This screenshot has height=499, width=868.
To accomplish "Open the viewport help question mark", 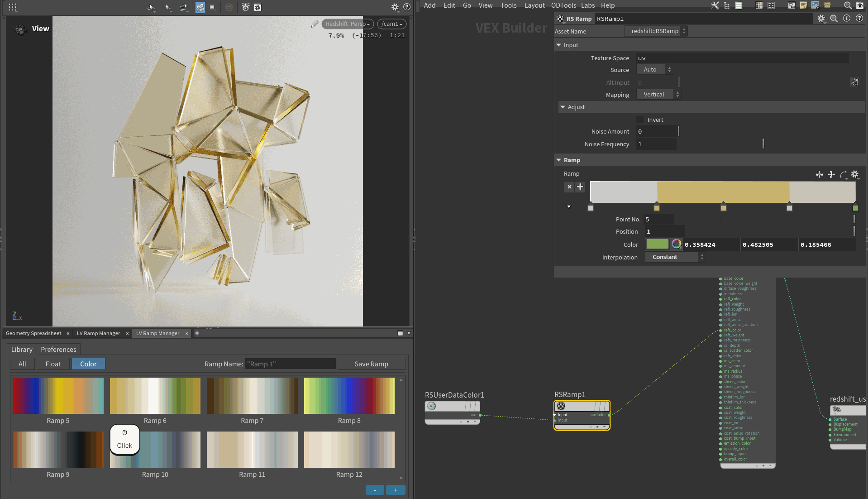I will (x=407, y=7).
